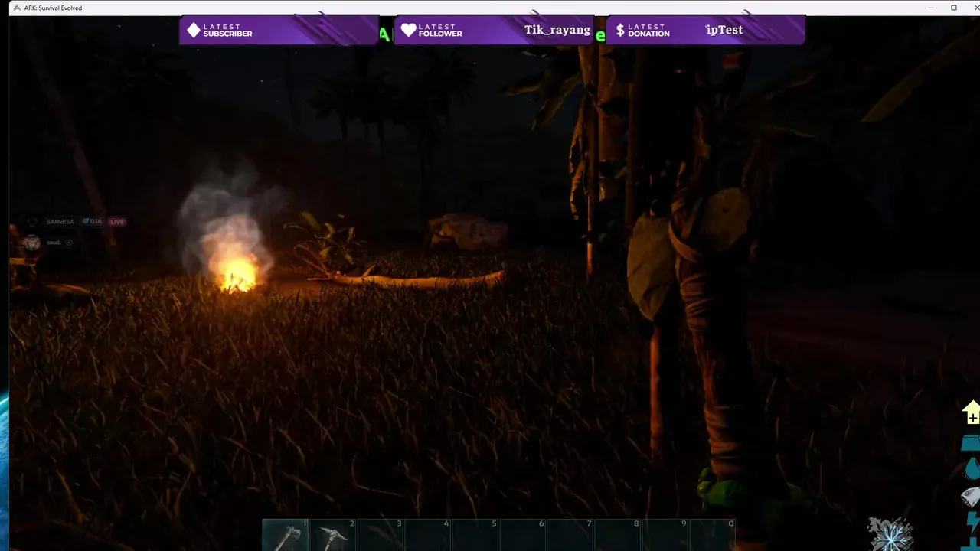Click empty hotbar slot 8
Screen dimensions: 980x551
(617, 535)
